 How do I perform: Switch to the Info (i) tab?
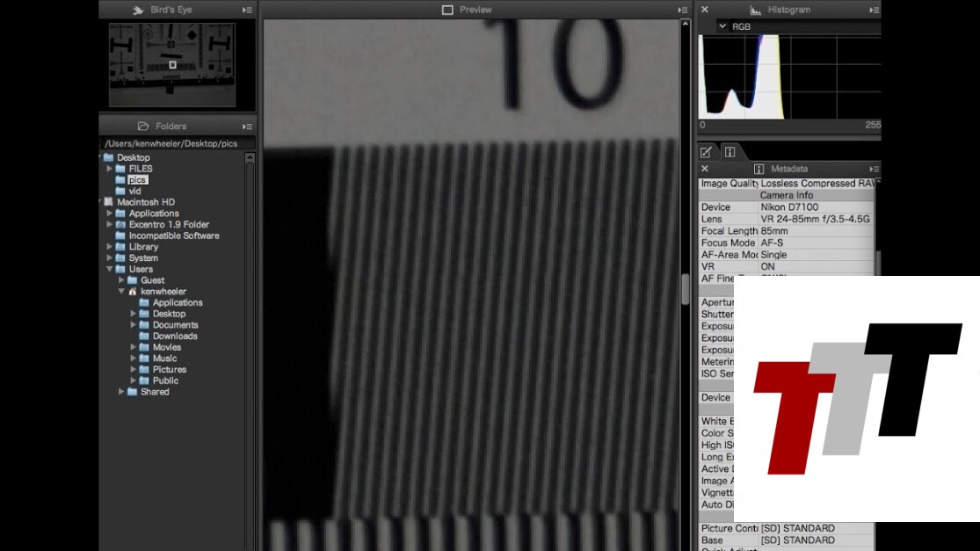[730, 152]
